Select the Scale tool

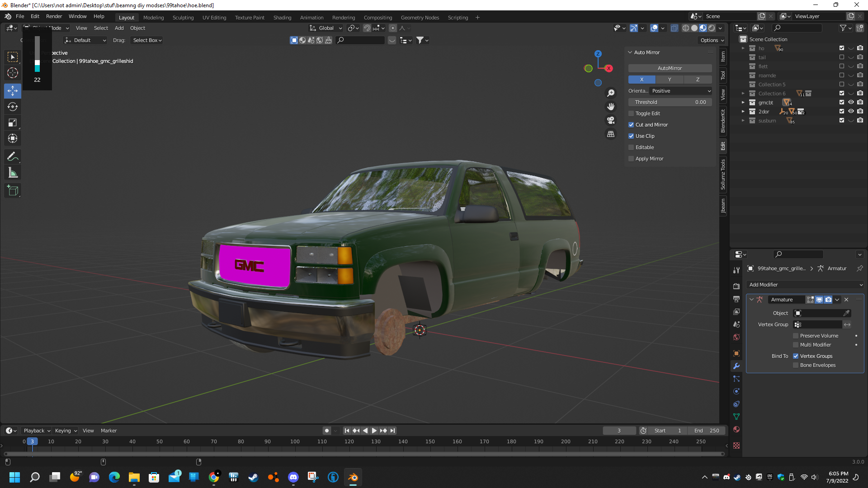[13, 123]
